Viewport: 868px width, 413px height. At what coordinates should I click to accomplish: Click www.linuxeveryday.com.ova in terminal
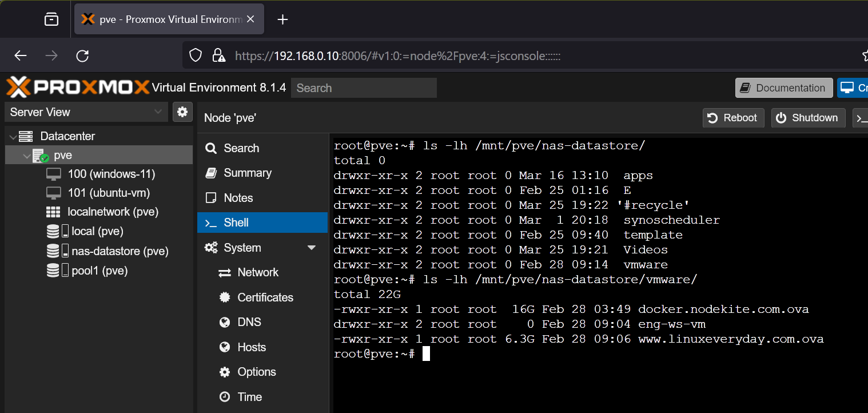pyautogui.click(x=731, y=339)
